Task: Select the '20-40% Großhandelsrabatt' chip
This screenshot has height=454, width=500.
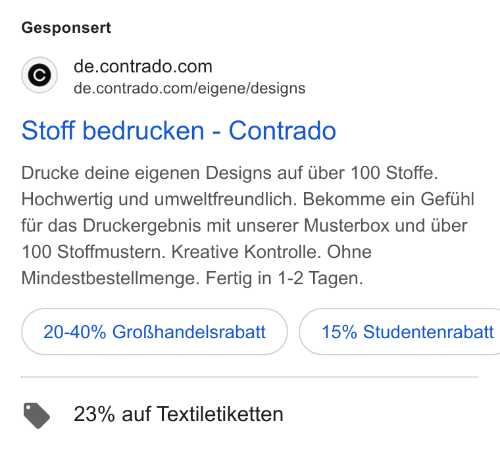Action: pos(154,332)
